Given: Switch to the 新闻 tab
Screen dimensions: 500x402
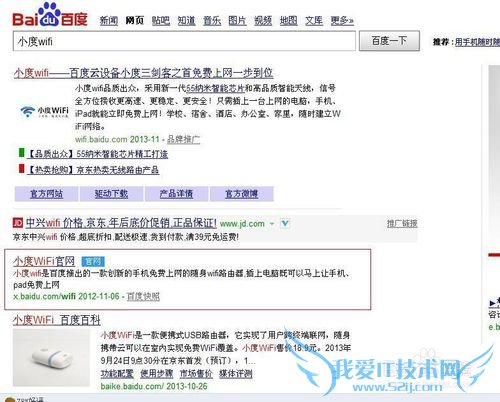Looking at the screenshot, I should click(109, 21).
